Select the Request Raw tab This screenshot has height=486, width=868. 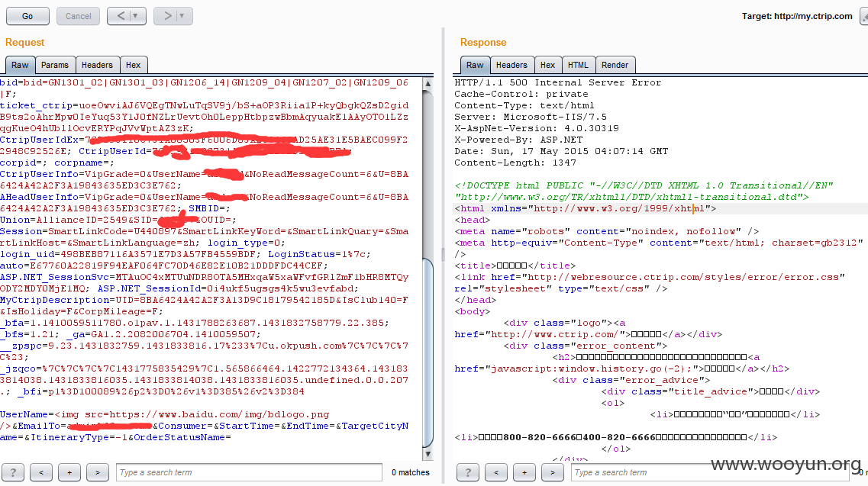tap(20, 65)
